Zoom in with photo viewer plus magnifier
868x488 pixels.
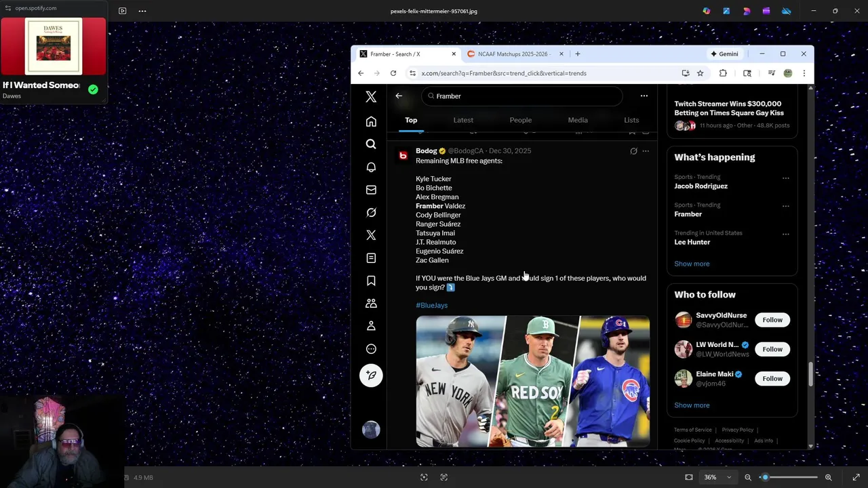point(829,477)
